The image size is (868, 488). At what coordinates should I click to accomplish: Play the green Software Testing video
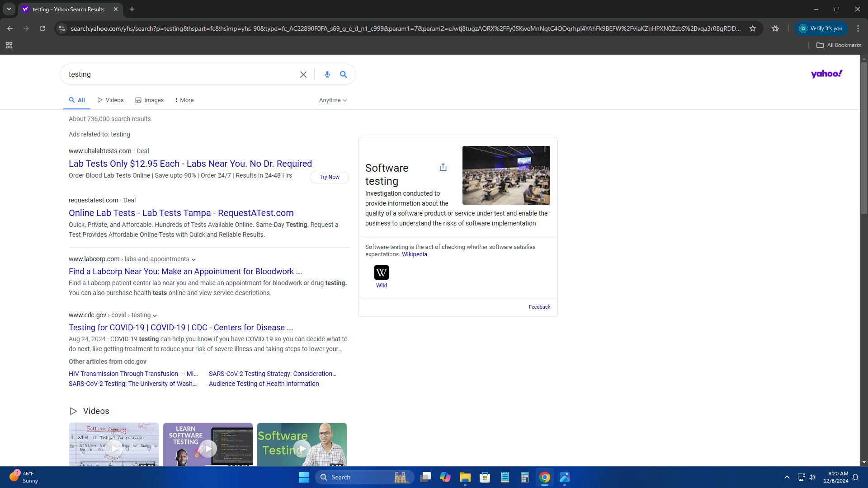pos(302,445)
